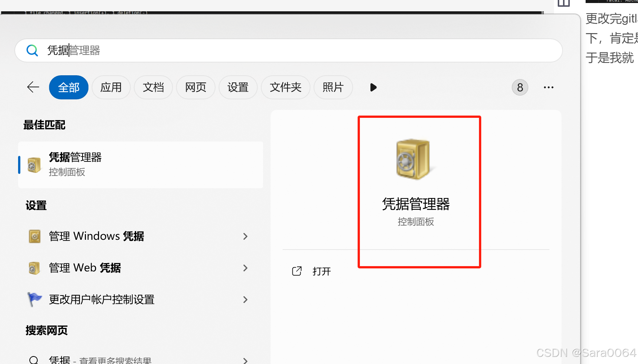Switch to the 设置 filter tab

point(238,87)
